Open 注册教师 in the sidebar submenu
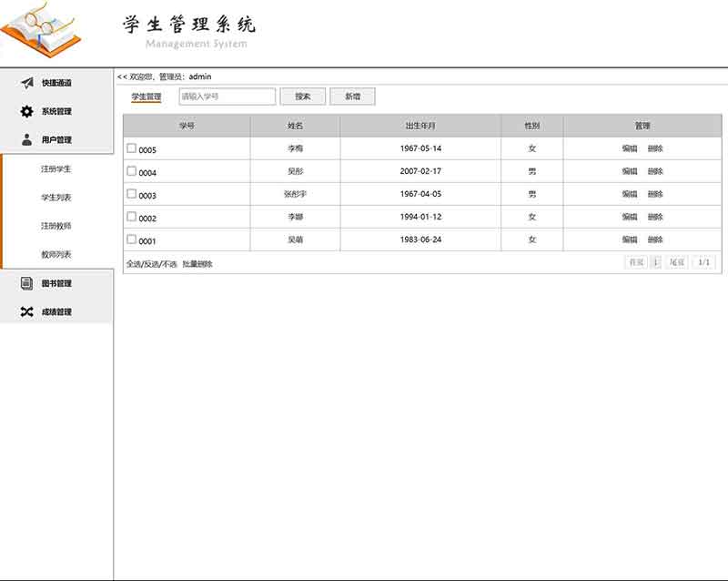 coord(56,226)
